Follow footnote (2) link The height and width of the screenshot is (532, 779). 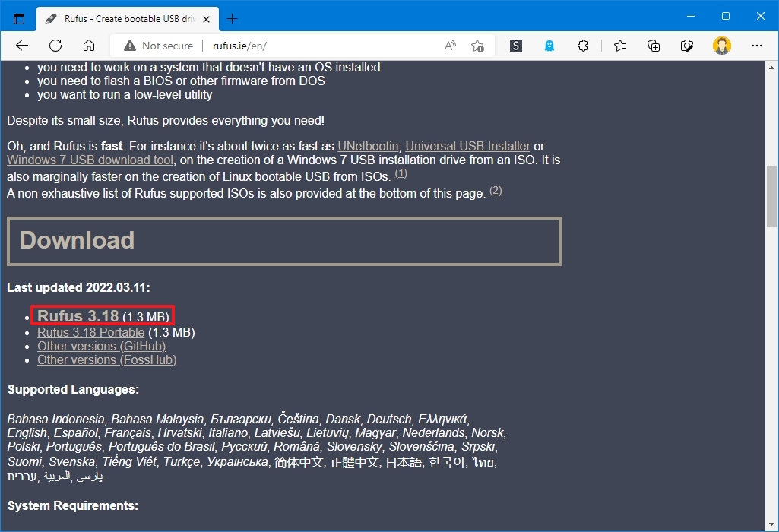pyautogui.click(x=496, y=191)
